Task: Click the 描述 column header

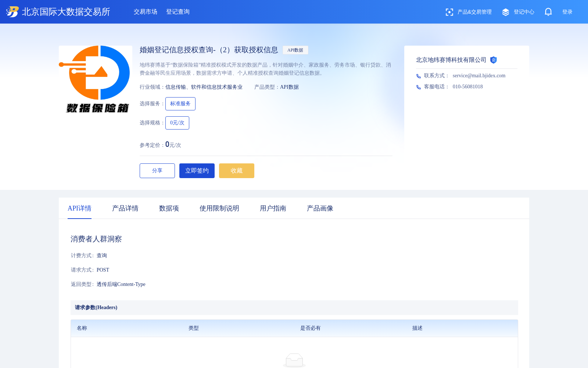Action: pyautogui.click(x=417, y=328)
